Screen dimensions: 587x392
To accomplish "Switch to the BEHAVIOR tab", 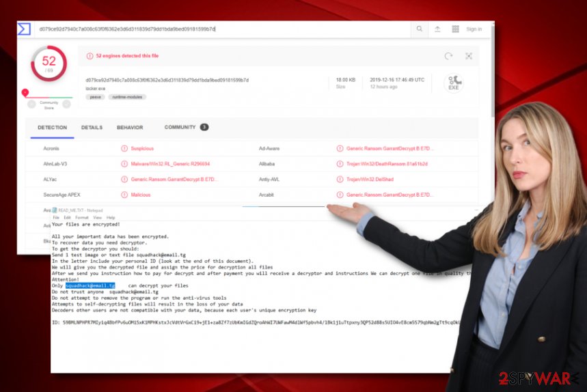I will [x=130, y=128].
